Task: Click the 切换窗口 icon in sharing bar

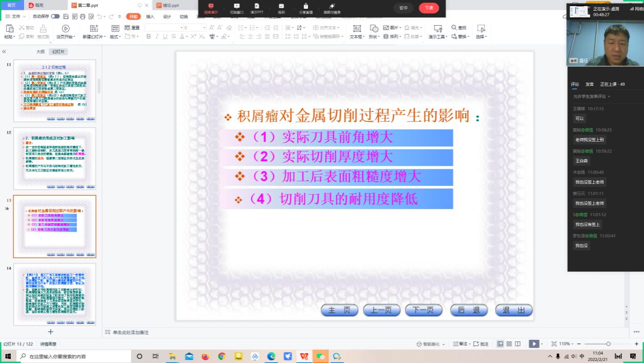Action: pos(236,8)
